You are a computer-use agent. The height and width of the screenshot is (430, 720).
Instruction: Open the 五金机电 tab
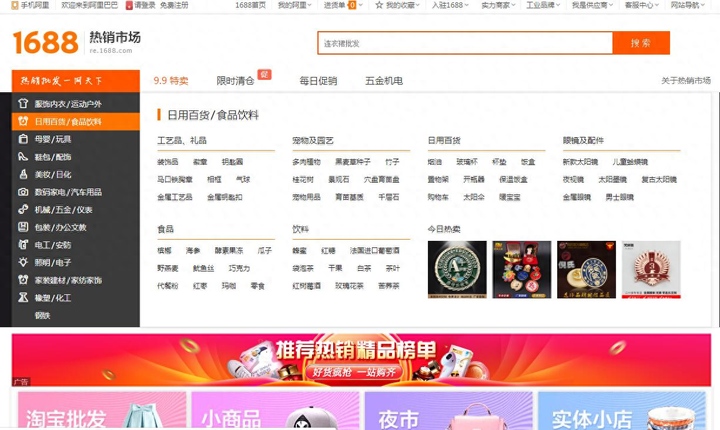coord(384,81)
